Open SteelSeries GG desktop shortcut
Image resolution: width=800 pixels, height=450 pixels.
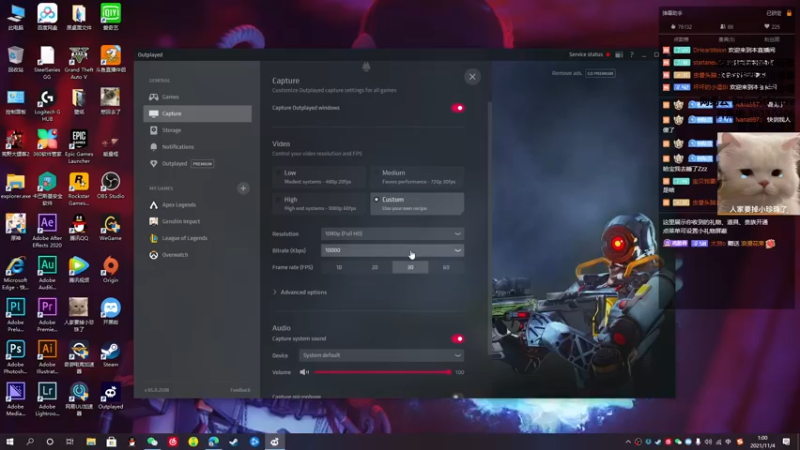point(47,63)
